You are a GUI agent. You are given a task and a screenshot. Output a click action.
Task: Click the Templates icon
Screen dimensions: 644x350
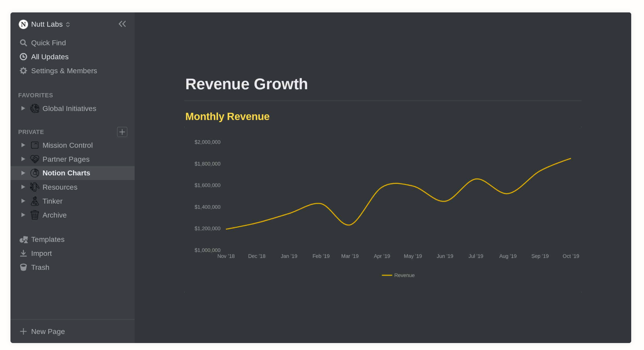24,239
